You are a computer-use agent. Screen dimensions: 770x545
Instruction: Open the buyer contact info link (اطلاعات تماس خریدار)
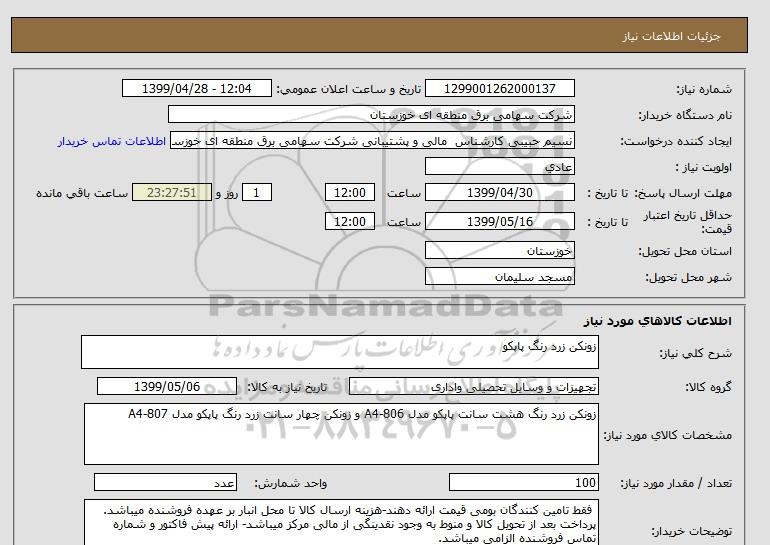[113, 142]
